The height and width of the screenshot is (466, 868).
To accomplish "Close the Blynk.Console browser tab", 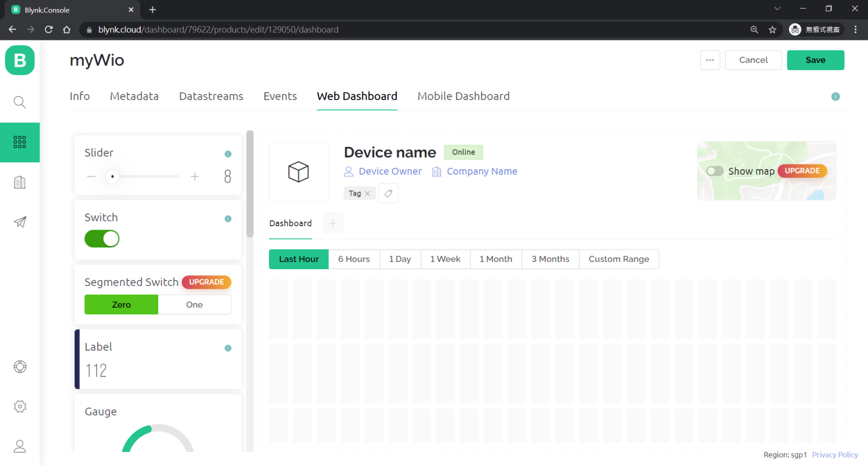I will point(131,10).
